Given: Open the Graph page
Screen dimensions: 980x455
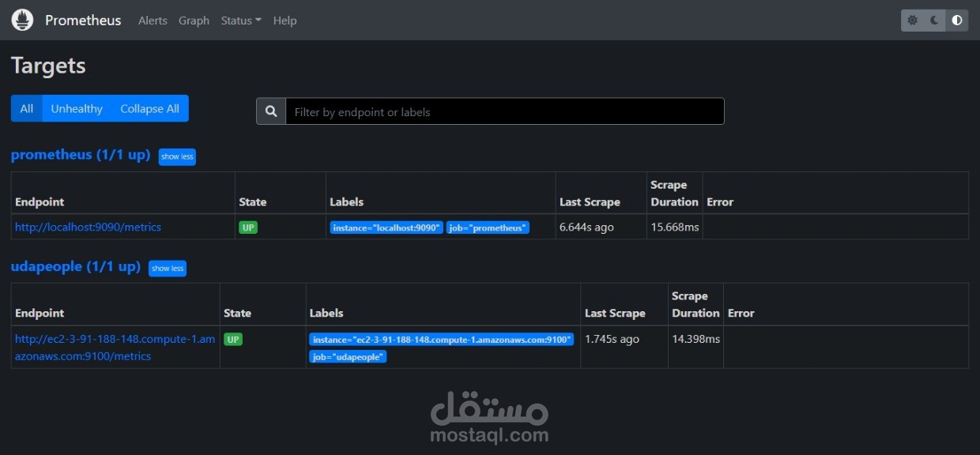Looking at the screenshot, I should tap(194, 21).
